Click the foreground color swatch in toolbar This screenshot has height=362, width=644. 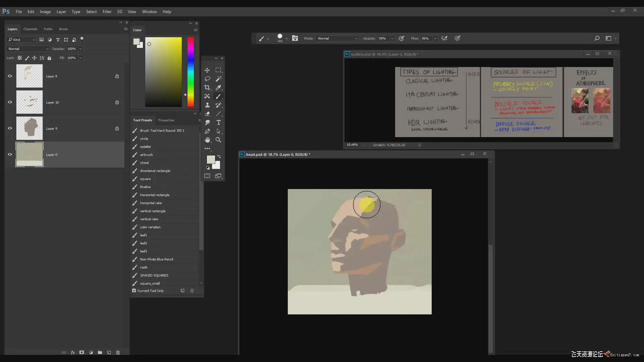click(211, 160)
